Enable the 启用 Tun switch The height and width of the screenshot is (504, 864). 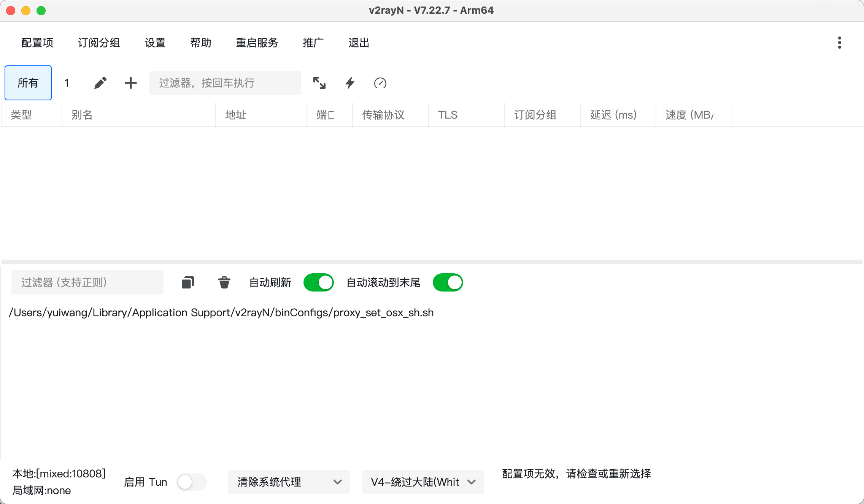coord(192,482)
